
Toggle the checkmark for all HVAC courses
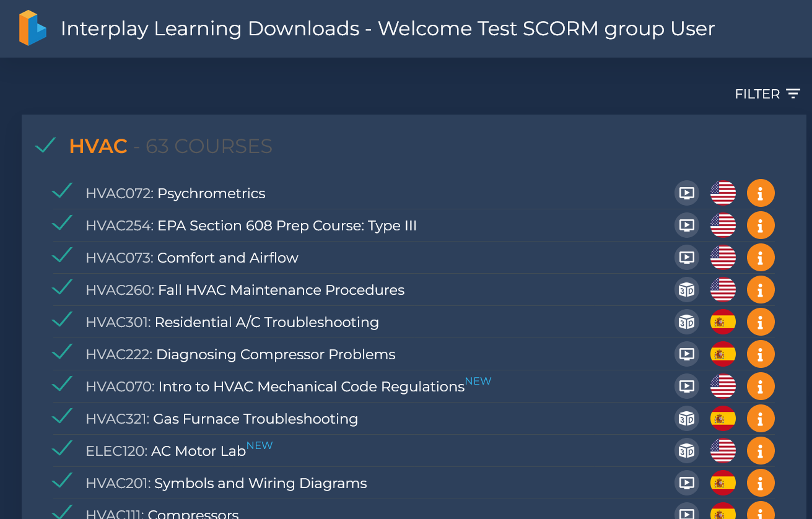click(x=46, y=146)
